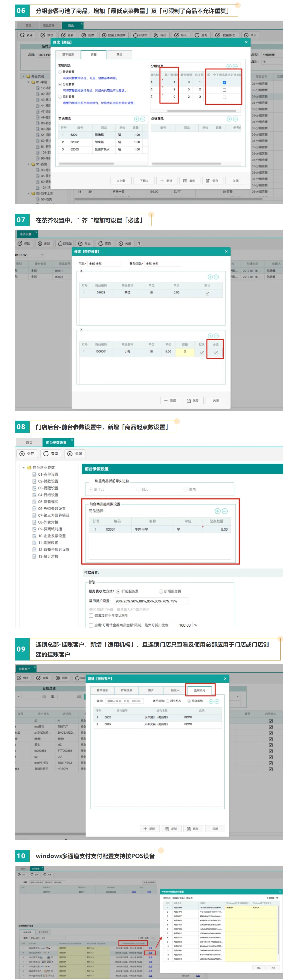Screen dimensions: 291x980
Task: Click the 必选商品 horizontal scrollbar
Action: (187, 164)
